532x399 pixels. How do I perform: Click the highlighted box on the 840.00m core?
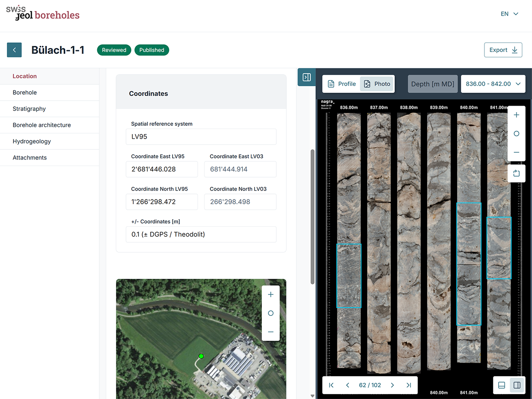coord(469,264)
